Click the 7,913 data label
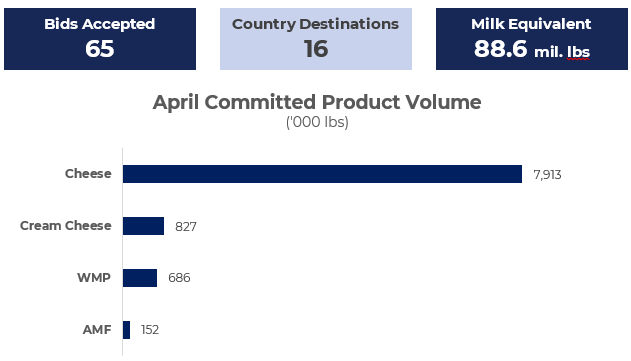The image size is (631, 361). click(x=547, y=175)
